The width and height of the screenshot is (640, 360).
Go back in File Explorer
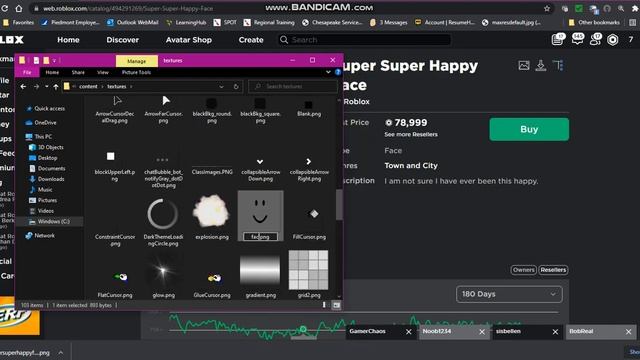point(23,87)
